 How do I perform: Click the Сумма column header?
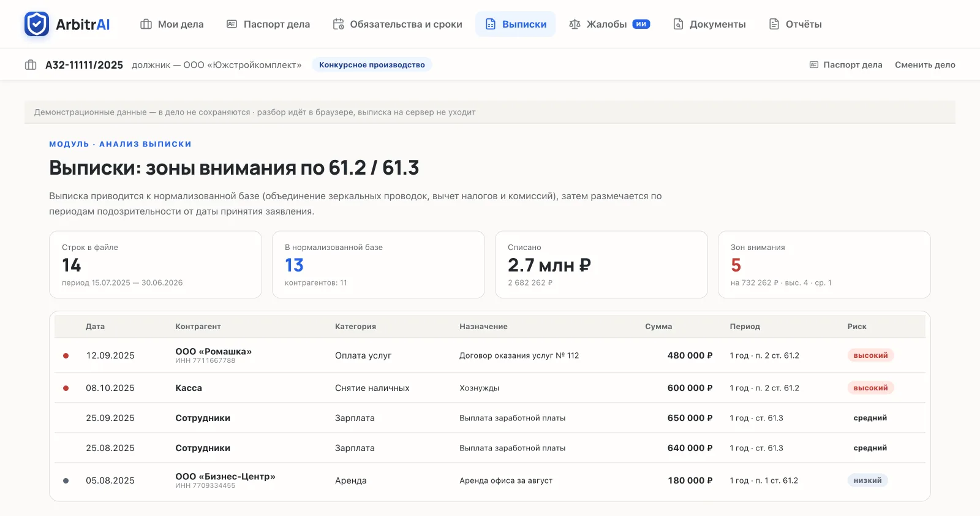[x=658, y=327]
